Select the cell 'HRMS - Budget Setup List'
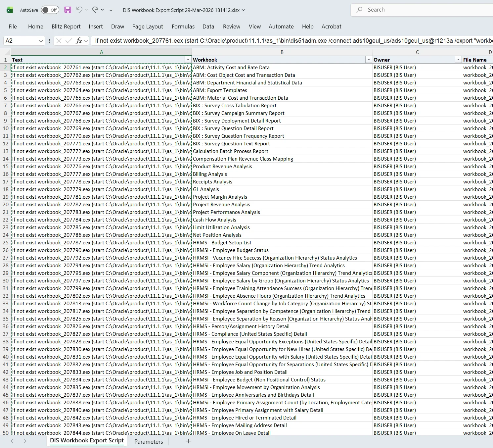Viewport: 493px width, 448px height. coord(282,243)
